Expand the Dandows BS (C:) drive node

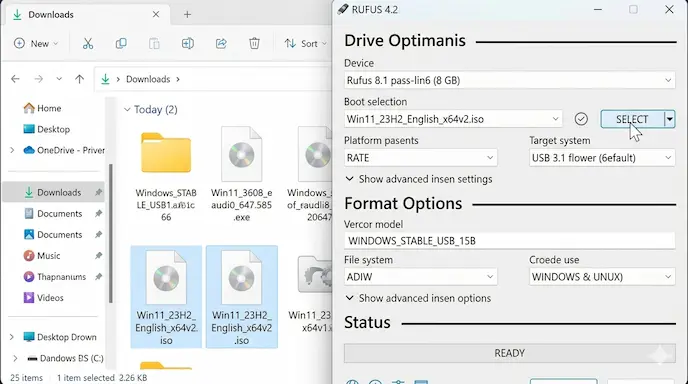15,358
